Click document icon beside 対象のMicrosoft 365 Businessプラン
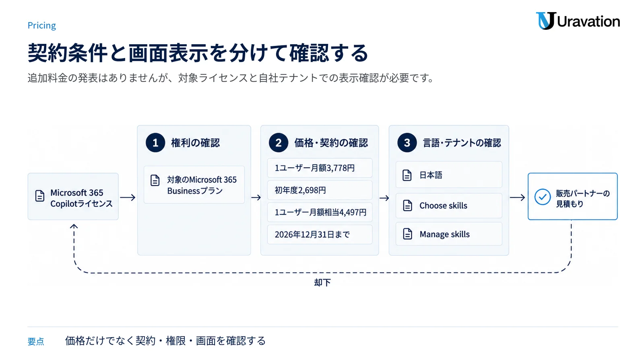This screenshot has width=644, height=362. [155, 180]
